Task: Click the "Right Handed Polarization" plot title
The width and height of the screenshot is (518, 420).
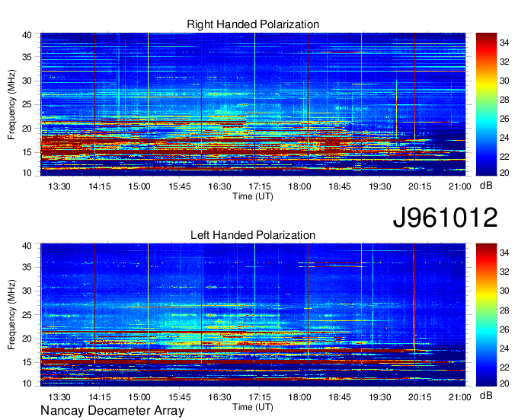Action: point(253,24)
